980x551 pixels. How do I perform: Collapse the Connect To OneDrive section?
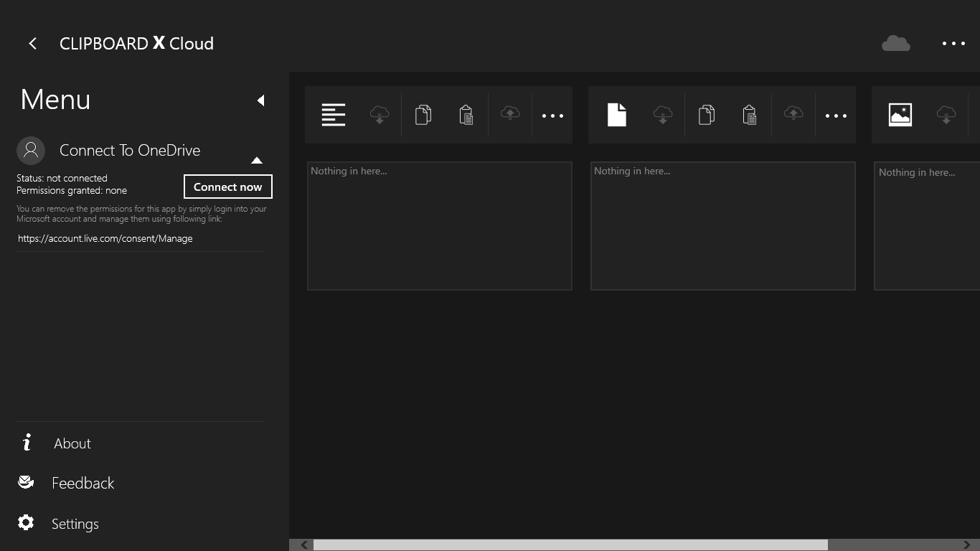(x=256, y=160)
